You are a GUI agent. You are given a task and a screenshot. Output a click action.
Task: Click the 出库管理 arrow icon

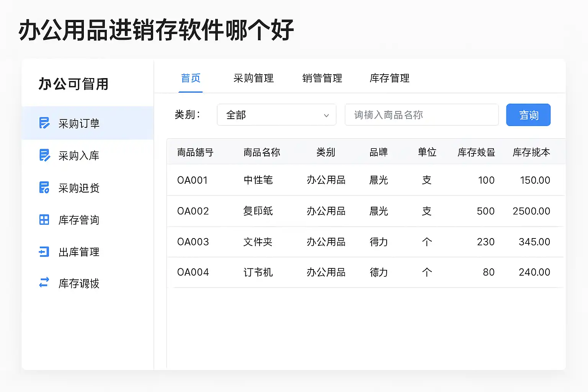[44, 252]
